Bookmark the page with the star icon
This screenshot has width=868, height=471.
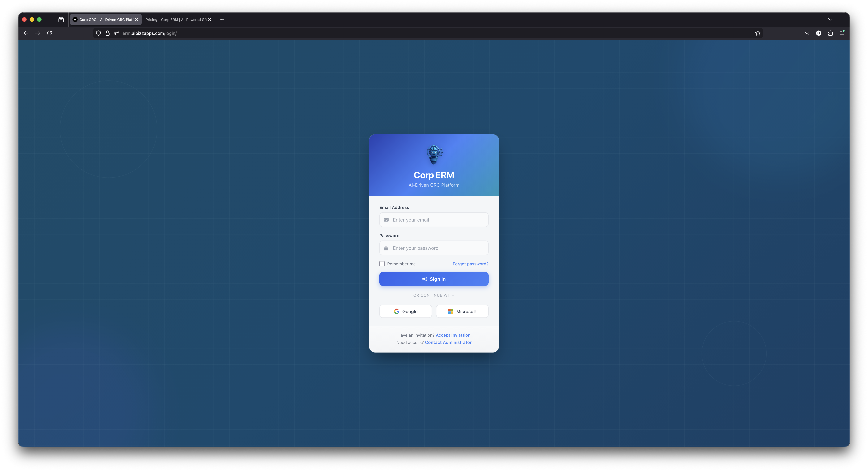(x=758, y=33)
